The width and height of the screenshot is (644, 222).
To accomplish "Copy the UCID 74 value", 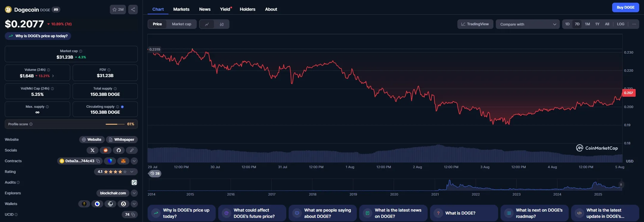I will (x=133, y=215).
